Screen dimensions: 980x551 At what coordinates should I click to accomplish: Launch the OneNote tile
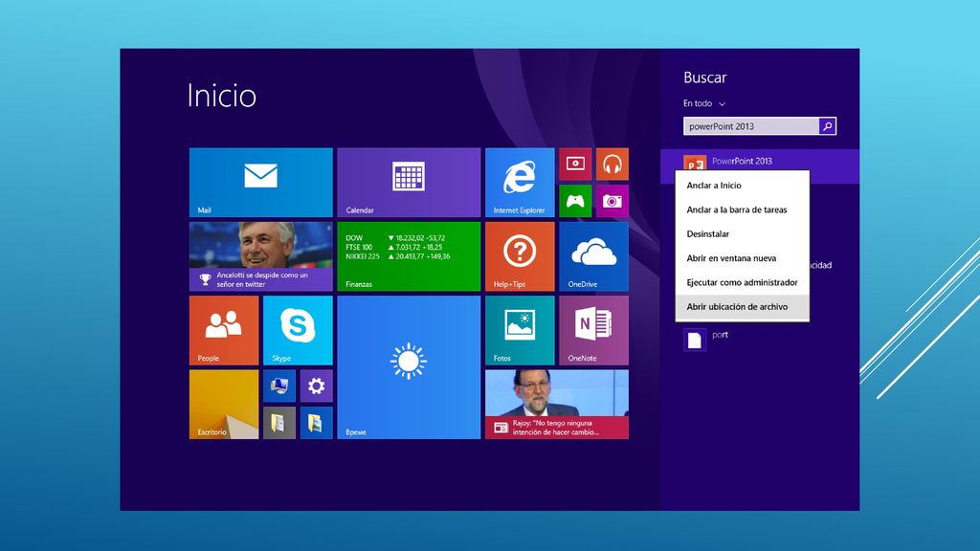pyautogui.click(x=593, y=330)
